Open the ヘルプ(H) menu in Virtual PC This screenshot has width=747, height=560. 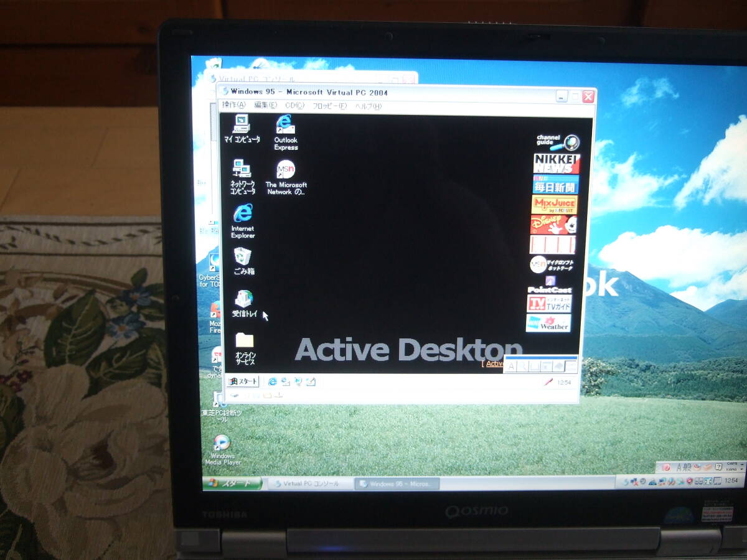click(x=368, y=106)
